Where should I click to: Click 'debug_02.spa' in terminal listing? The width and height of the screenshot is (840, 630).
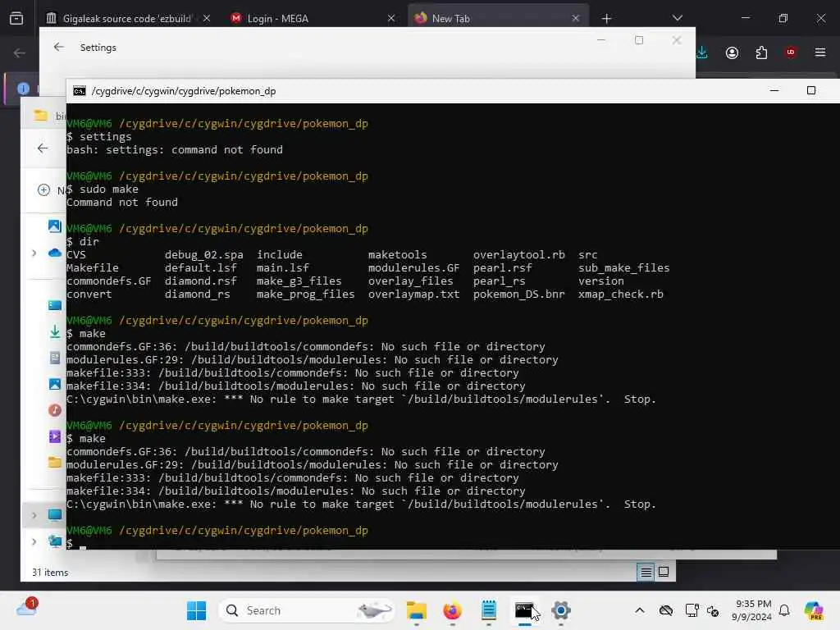tap(204, 255)
